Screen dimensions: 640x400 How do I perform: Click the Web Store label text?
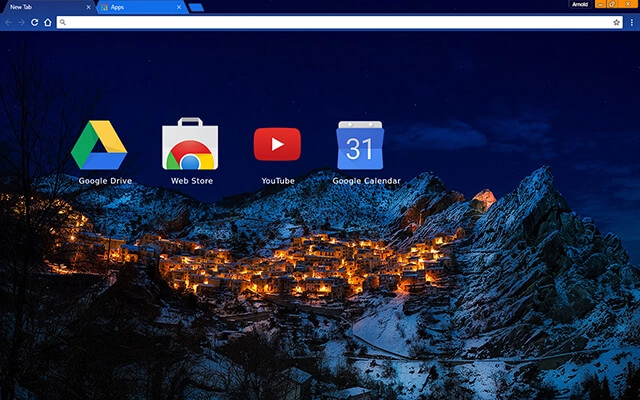click(x=192, y=181)
